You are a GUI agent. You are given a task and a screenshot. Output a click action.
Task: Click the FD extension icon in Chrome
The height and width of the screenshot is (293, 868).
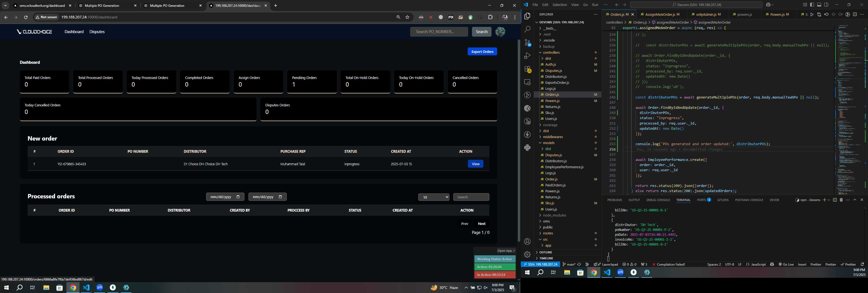pos(451,17)
